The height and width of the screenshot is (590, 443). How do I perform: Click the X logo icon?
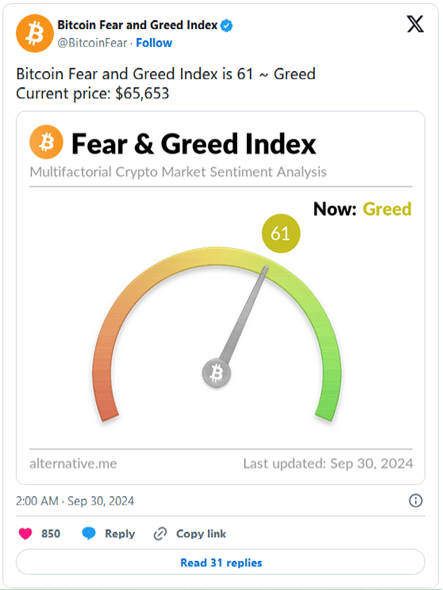click(415, 24)
